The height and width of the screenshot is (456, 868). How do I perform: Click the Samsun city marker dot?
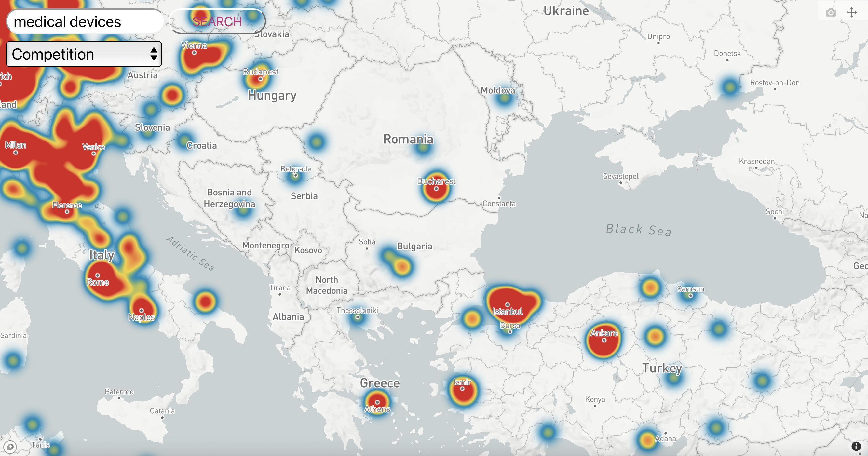pyautogui.click(x=690, y=296)
